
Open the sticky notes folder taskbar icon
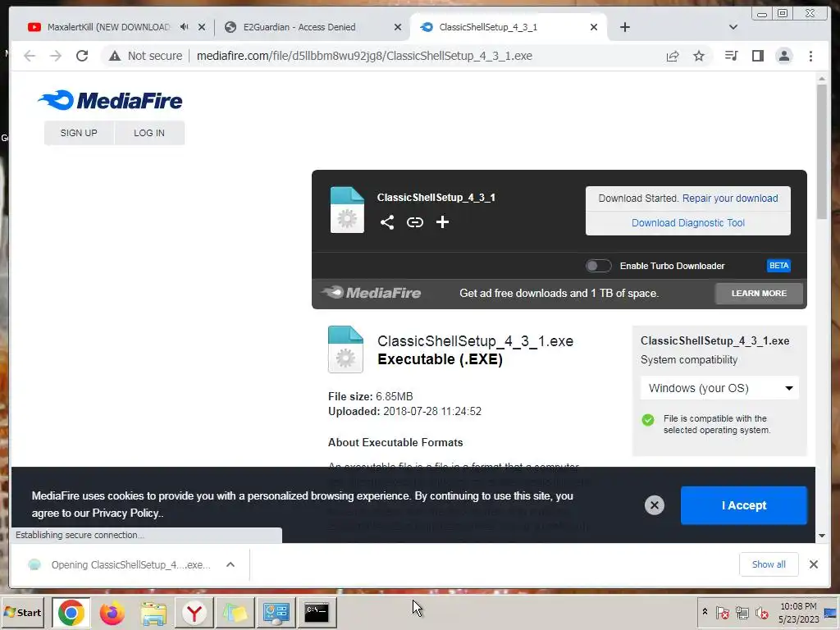tap(235, 612)
